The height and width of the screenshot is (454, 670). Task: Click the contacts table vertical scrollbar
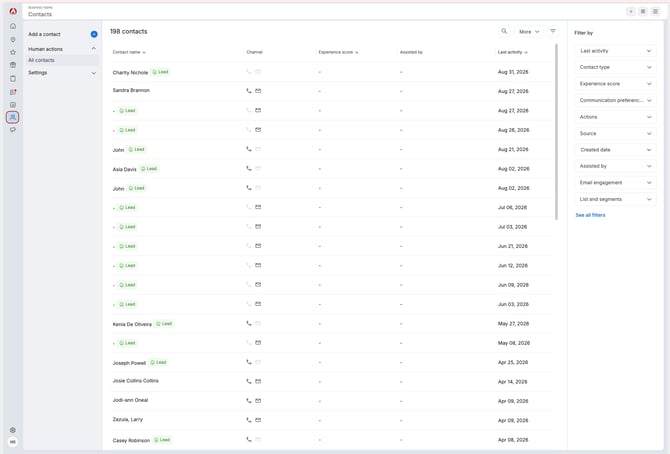tap(556, 131)
